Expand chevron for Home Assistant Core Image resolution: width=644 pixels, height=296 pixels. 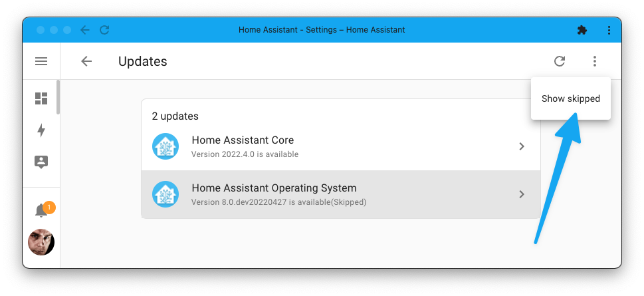coord(522,146)
